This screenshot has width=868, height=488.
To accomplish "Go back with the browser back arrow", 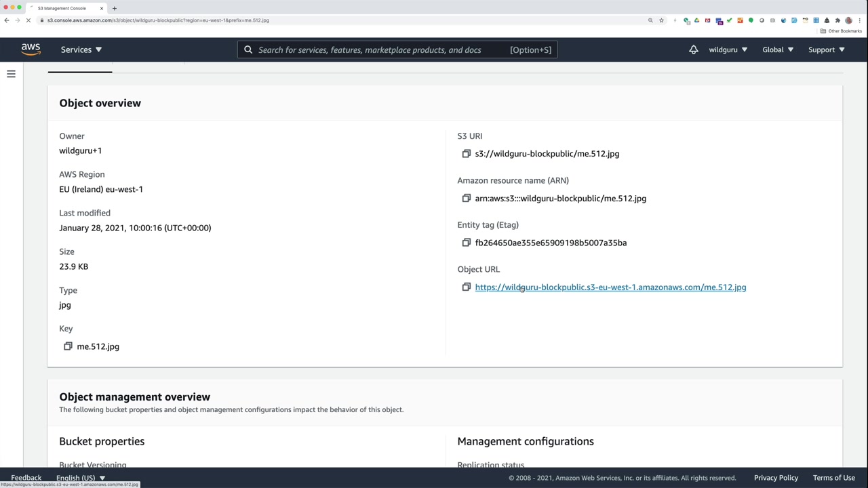I will 7,20.
